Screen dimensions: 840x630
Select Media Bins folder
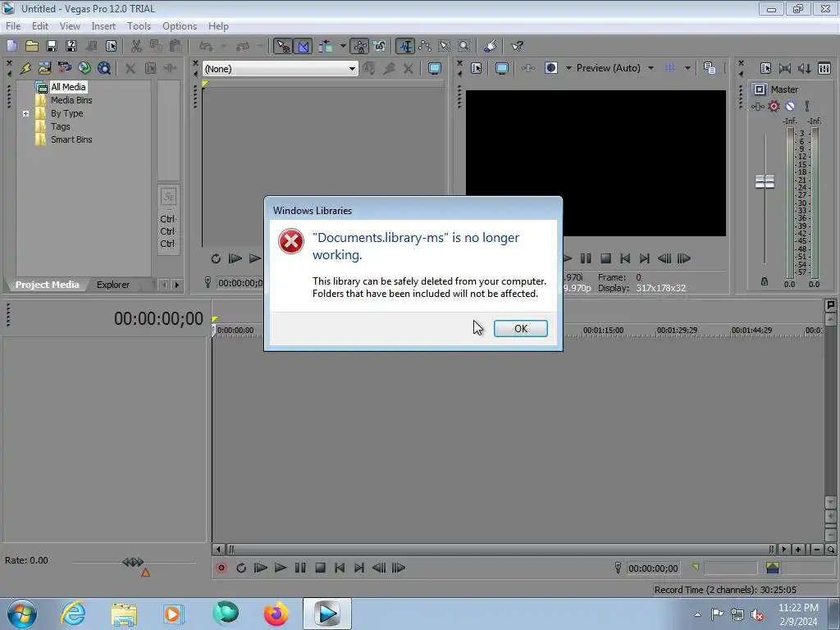click(x=71, y=100)
